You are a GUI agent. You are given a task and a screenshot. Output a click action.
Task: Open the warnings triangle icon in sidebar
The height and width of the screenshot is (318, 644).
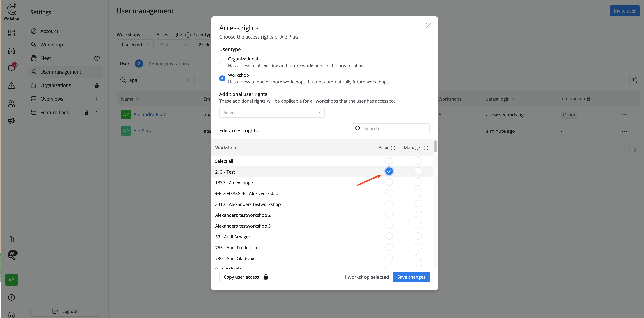[11, 86]
